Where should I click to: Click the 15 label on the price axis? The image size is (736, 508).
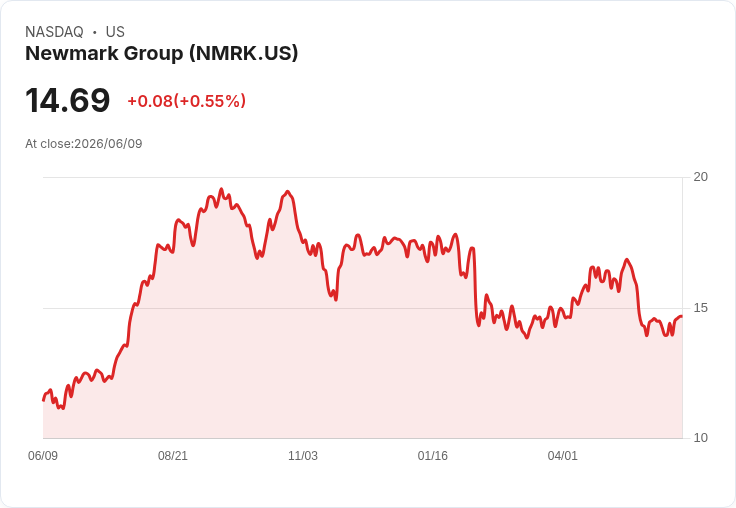pos(700,308)
